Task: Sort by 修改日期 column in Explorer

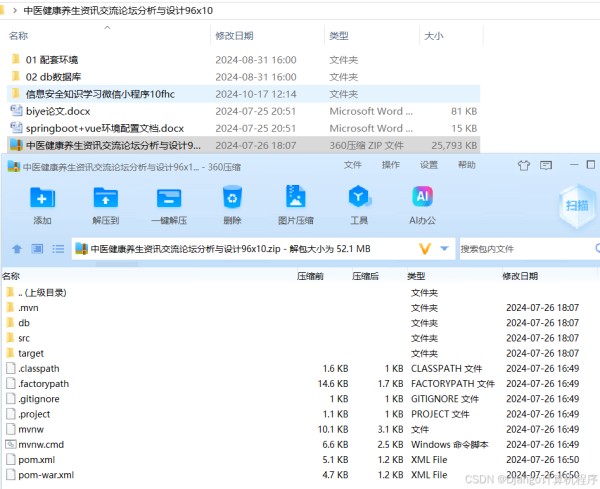Action: (234, 36)
